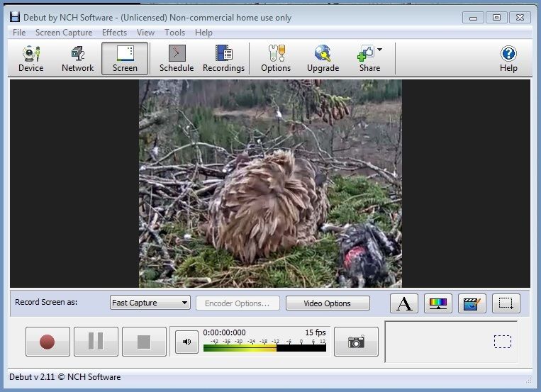This screenshot has height=392, width=541.
Task: Open the video watermark effects tool
Action: 472,303
